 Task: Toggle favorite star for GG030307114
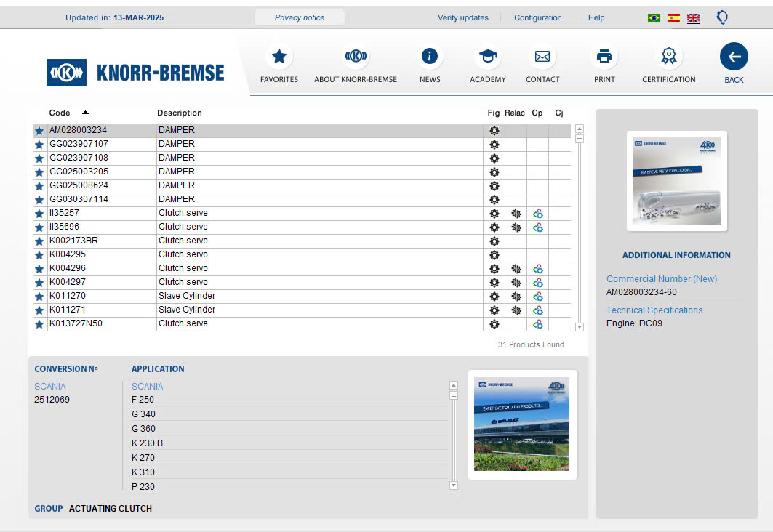point(39,199)
